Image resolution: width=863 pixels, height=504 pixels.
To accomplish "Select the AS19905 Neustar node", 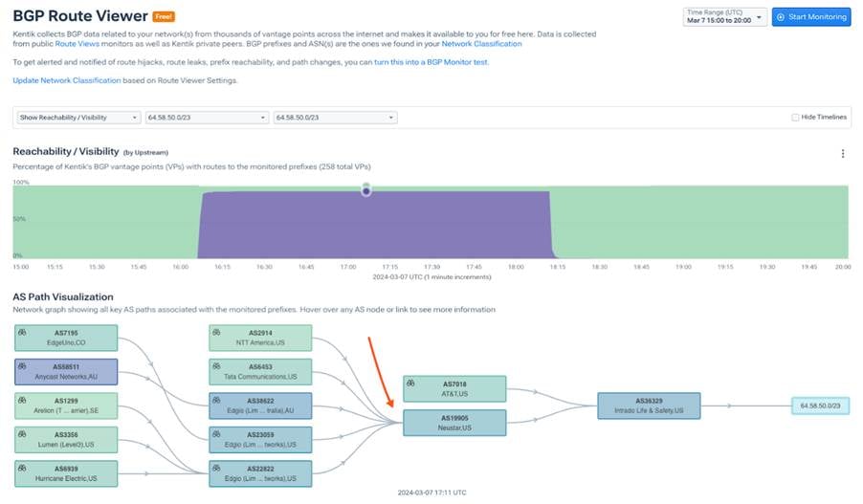I will click(x=454, y=423).
